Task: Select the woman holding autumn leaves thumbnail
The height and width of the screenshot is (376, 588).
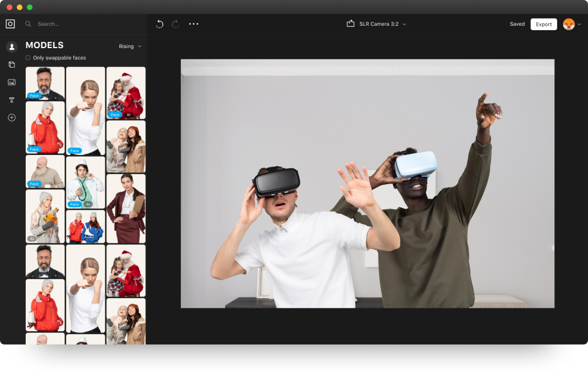Action: (45, 216)
